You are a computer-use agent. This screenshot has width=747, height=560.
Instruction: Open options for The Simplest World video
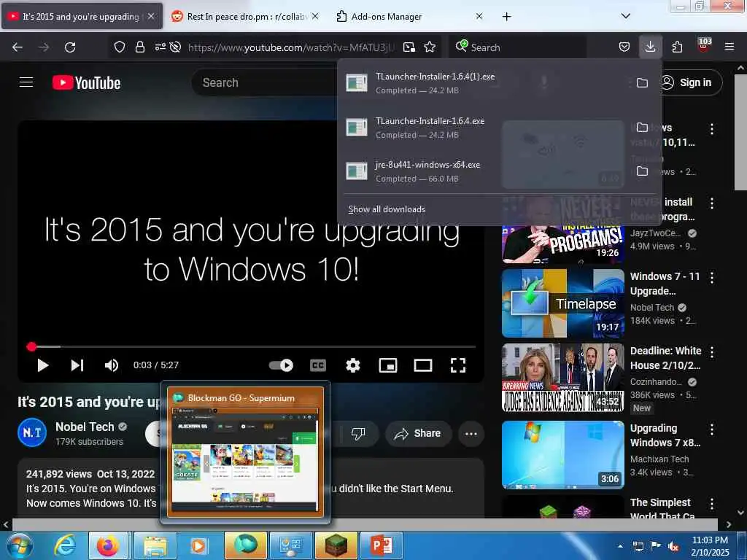tap(712, 503)
